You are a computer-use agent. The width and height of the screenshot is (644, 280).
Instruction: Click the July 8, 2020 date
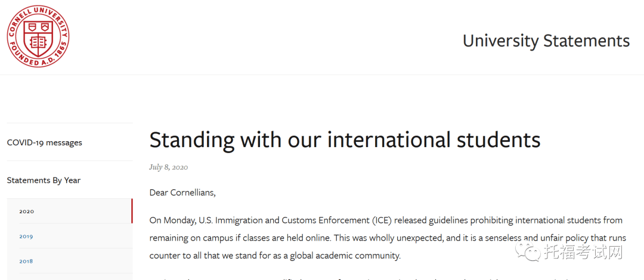[169, 167]
